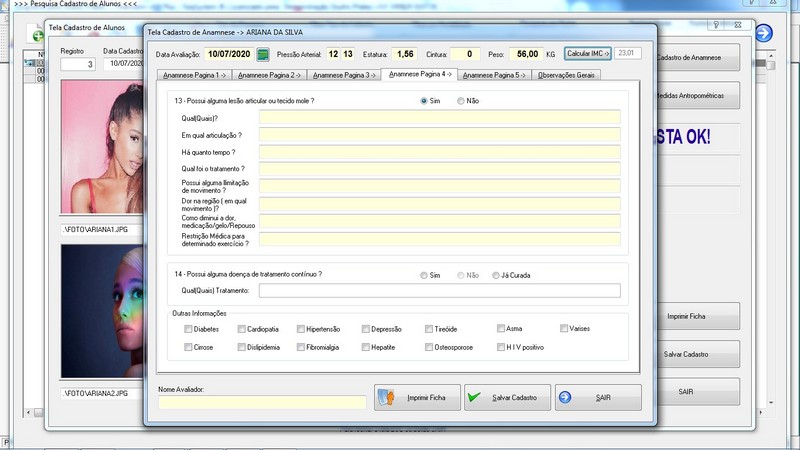Switch to Anamnese Pagina 5 tab
Screen dimensions: 800x450
coord(494,75)
